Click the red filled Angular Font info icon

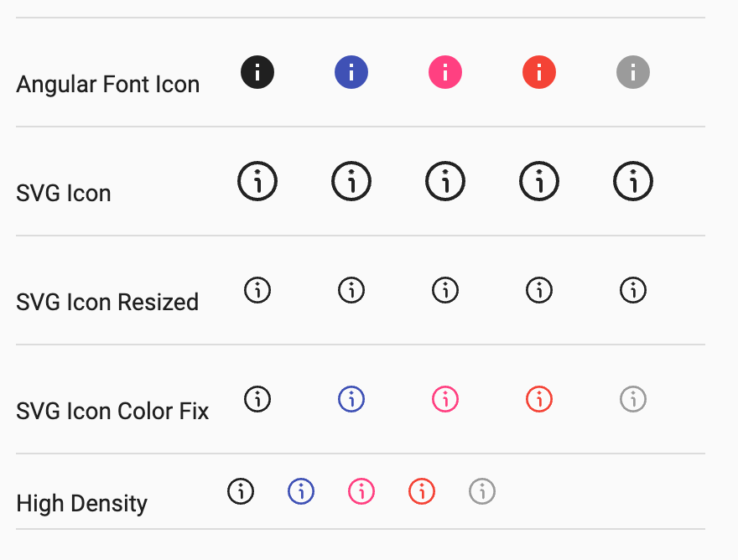539,72
